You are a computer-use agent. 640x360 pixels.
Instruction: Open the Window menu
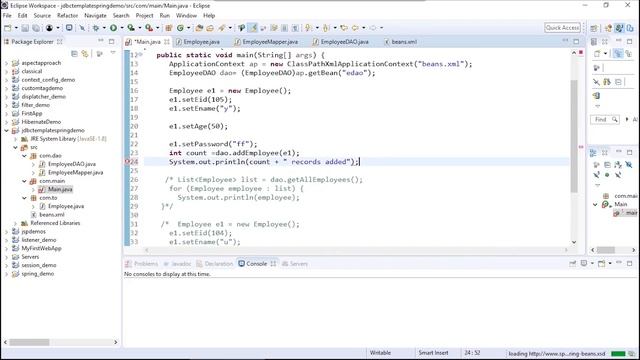186,16
